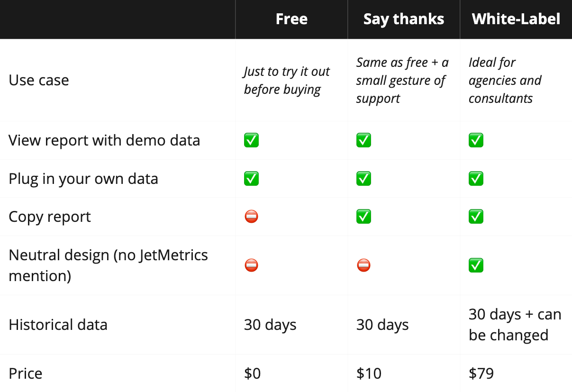Click Free plan's green check for demo data
Image resolution: width=572 pixels, height=392 pixels.
pos(251,140)
